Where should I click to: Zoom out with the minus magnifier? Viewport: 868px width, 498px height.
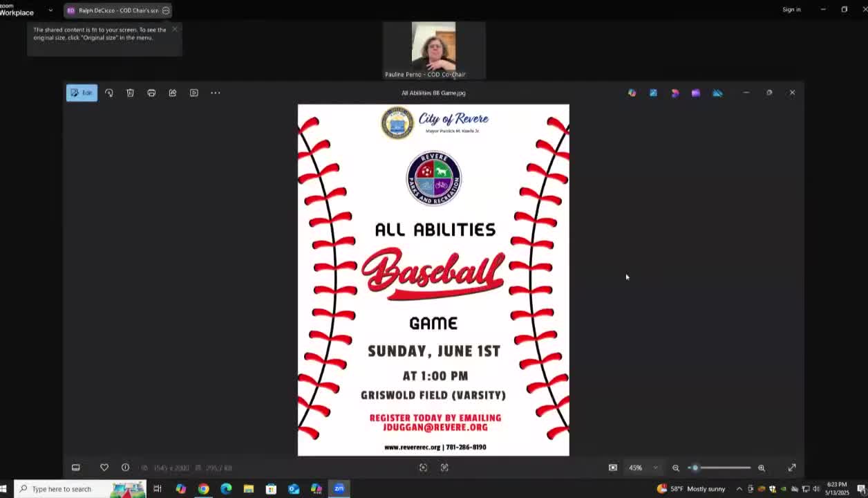[x=676, y=468]
